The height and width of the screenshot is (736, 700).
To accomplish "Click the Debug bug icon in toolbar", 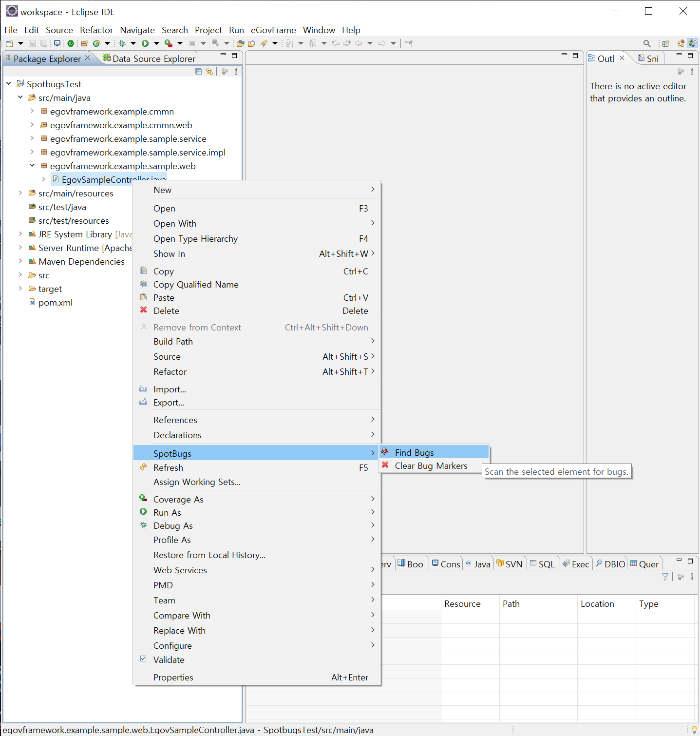I will point(122,43).
